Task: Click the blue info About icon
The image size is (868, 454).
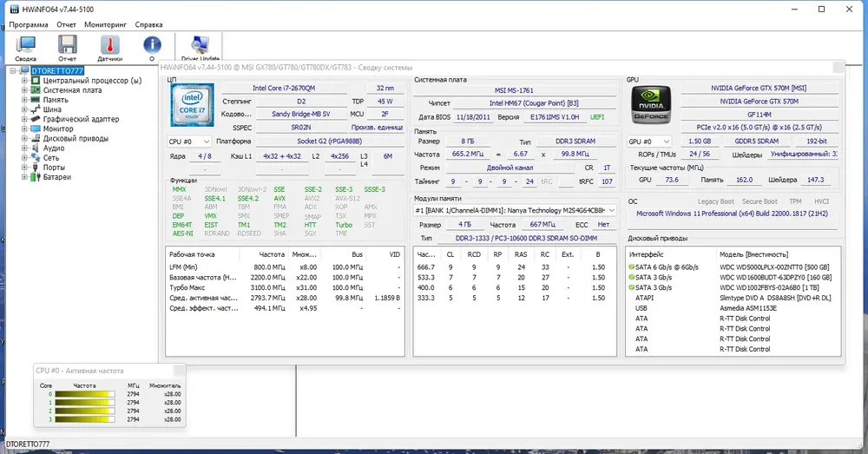Action: (x=152, y=45)
